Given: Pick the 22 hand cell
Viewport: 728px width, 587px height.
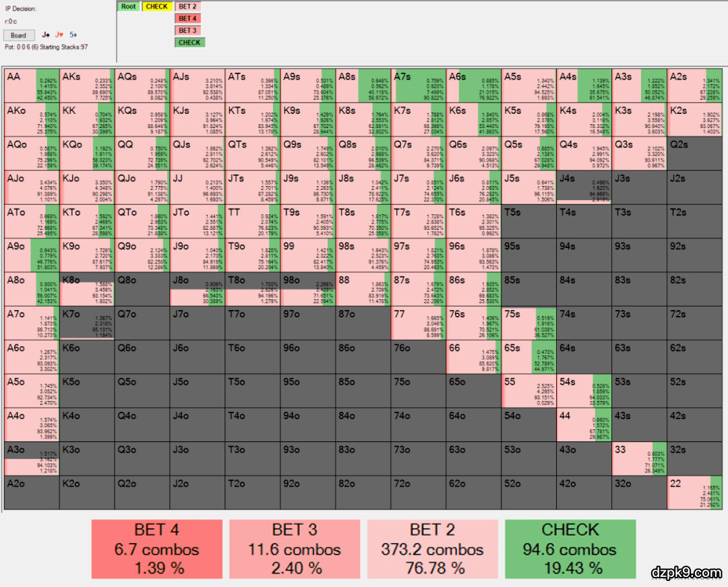Looking at the screenshot, I should tap(694, 493).
